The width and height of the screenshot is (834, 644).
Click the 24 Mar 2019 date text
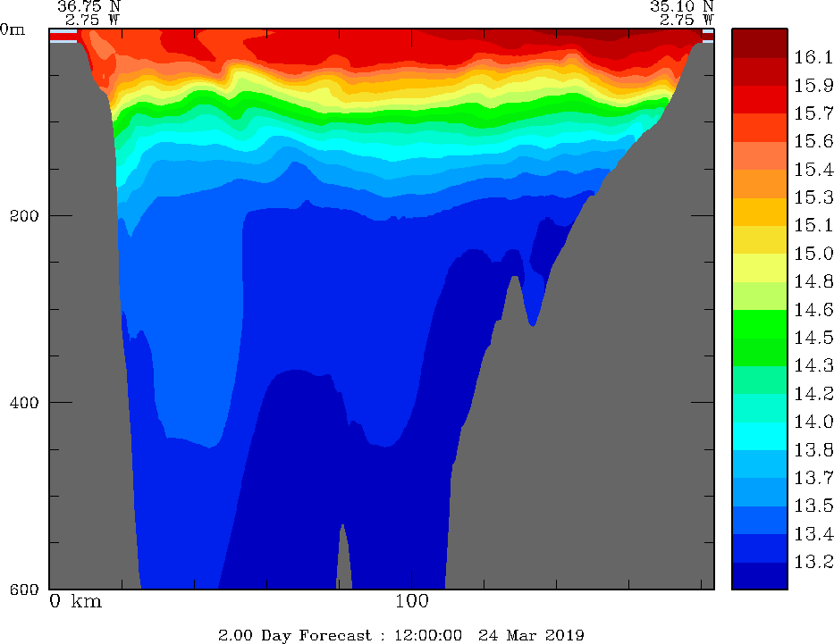coord(531,635)
